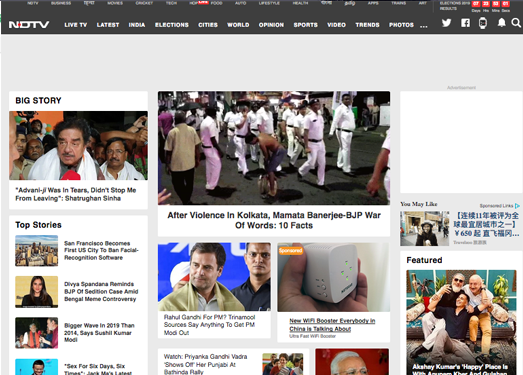The height and width of the screenshot is (375, 523).
Task: Open You May Like travel ad thumbnail
Action: tap(425, 229)
